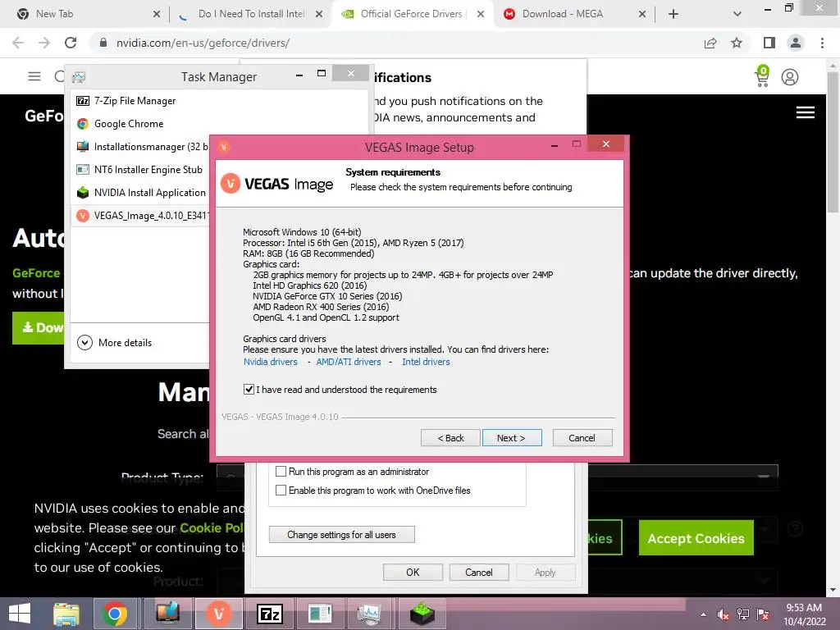Click NVIDIA green cube icon in Task Manager
This screenshot has height=630, width=840.
point(83,192)
